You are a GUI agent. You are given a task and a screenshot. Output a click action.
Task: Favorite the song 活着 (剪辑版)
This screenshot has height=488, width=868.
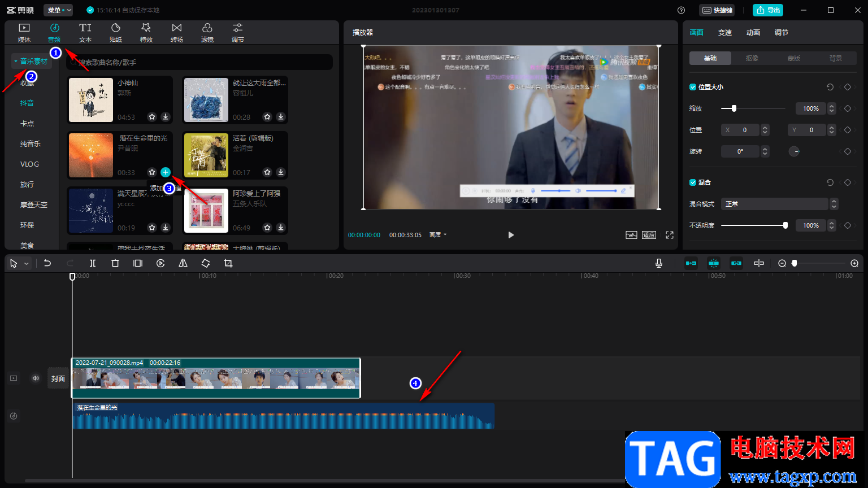pos(267,172)
